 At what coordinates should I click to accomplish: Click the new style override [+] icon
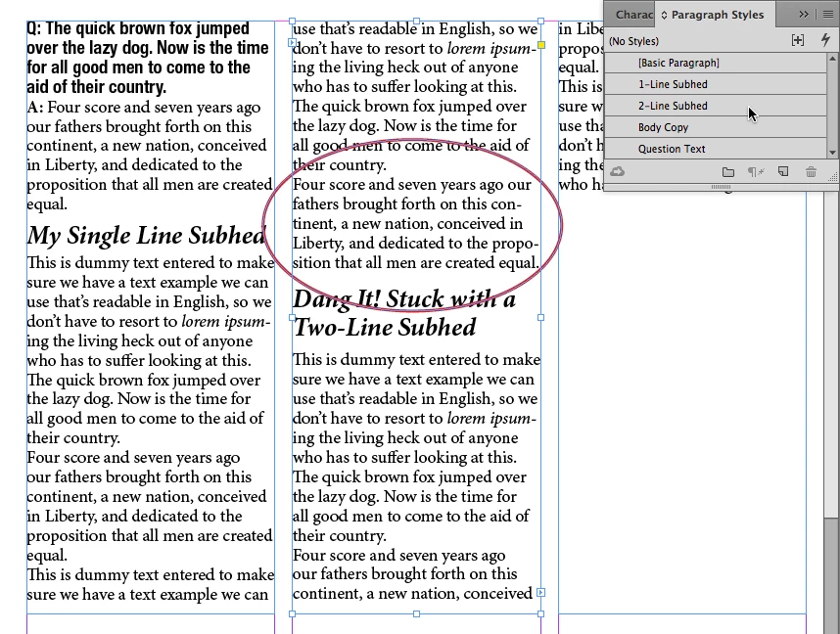pos(798,40)
